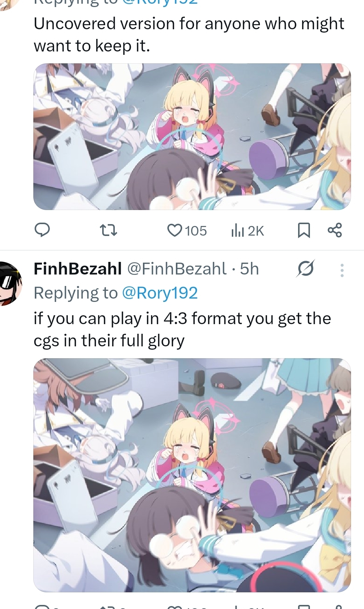Share the uncovered version tweet
The height and width of the screenshot is (609, 364).
[335, 230]
